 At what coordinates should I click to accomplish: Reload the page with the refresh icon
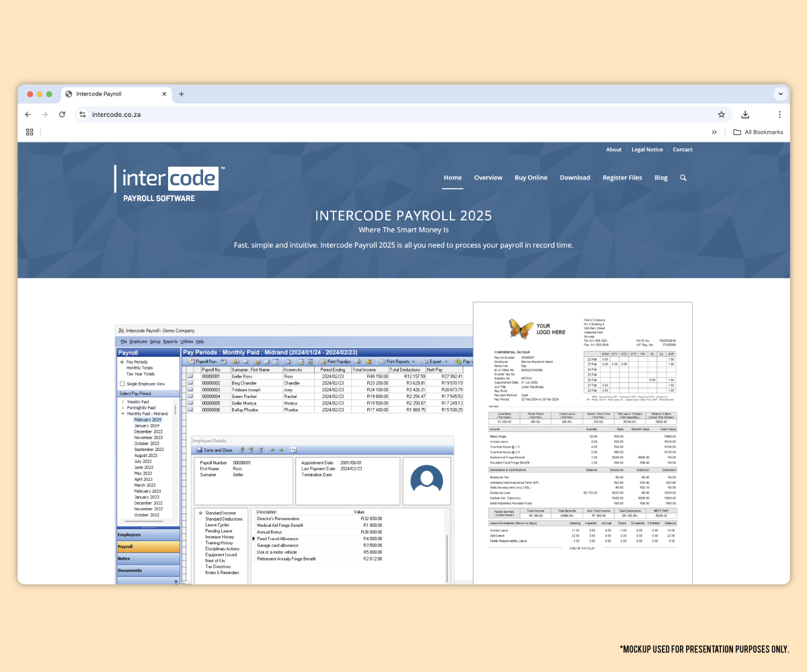tap(62, 114)
